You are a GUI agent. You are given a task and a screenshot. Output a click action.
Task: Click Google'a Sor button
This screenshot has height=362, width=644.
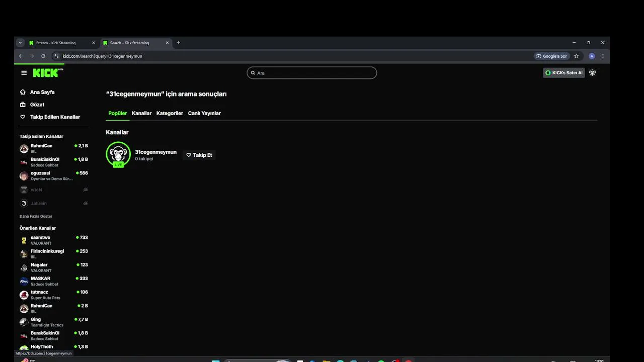(552, 56)
